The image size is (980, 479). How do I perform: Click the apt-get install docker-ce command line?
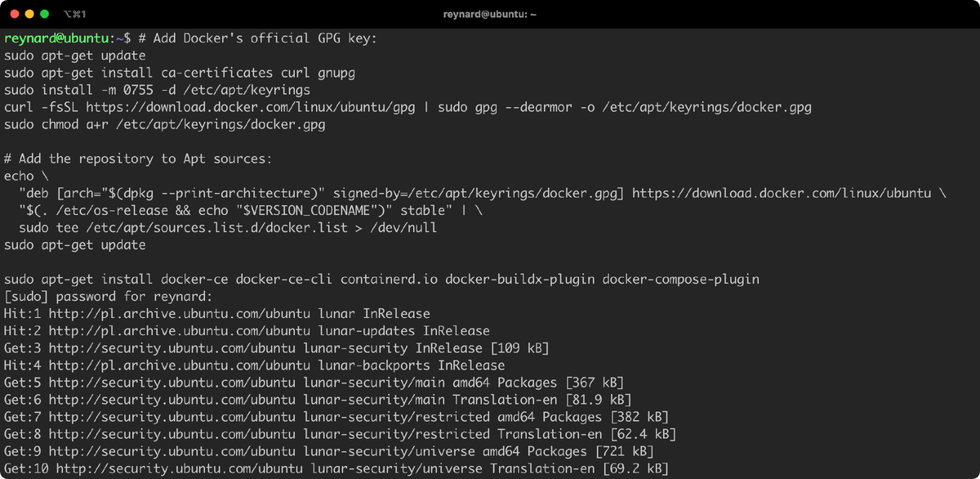coord(381,280)
